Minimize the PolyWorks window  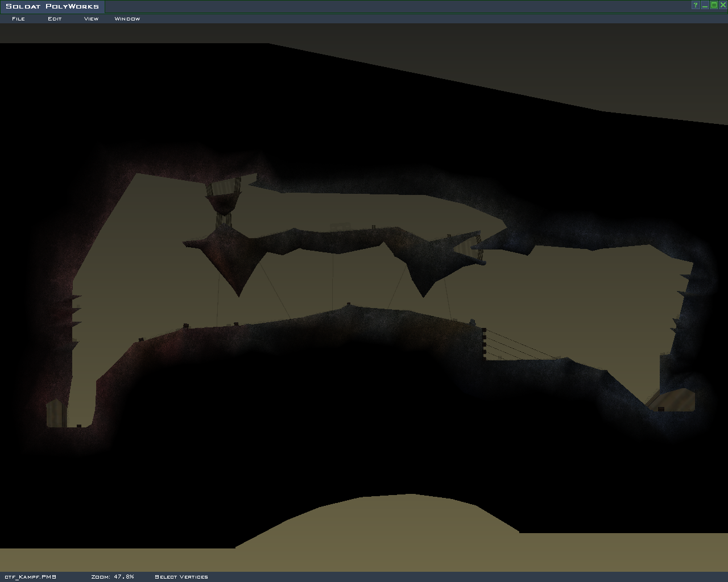(705, 5)
